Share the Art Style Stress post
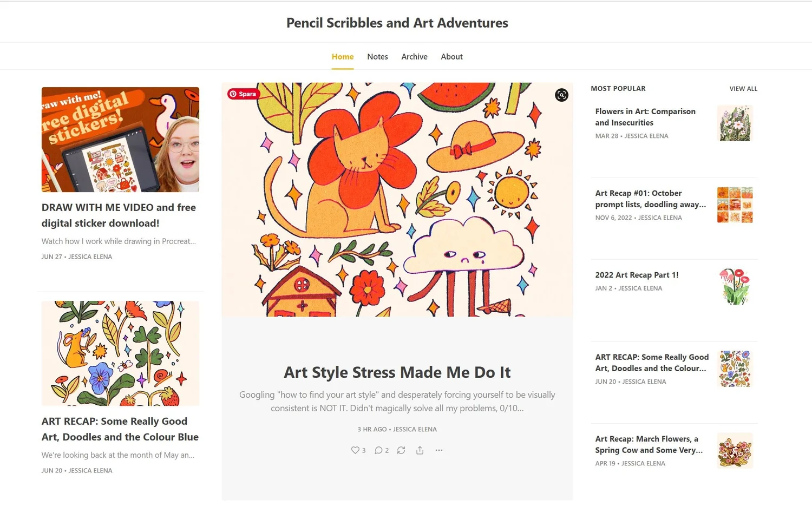Screen dimensions: 812x513 pyautogui.click(x=420, y=450)
